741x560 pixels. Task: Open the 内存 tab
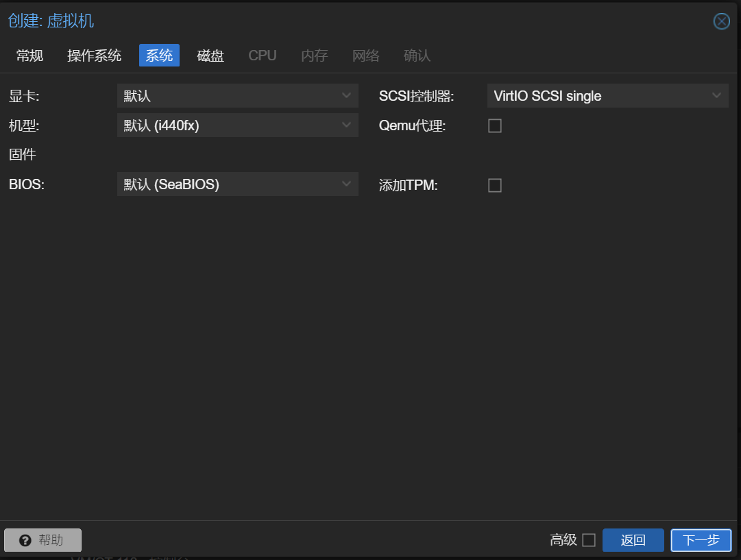tap(314, 56)
